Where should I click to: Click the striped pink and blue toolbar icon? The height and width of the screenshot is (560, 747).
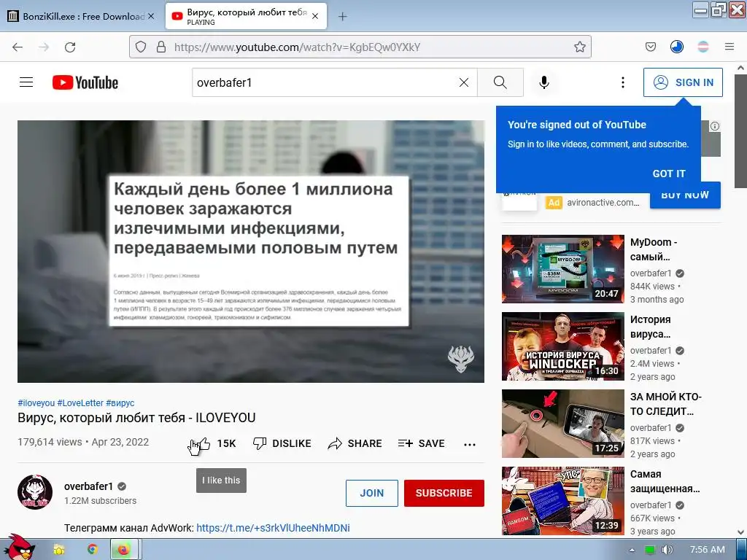[x=703, y=47]
